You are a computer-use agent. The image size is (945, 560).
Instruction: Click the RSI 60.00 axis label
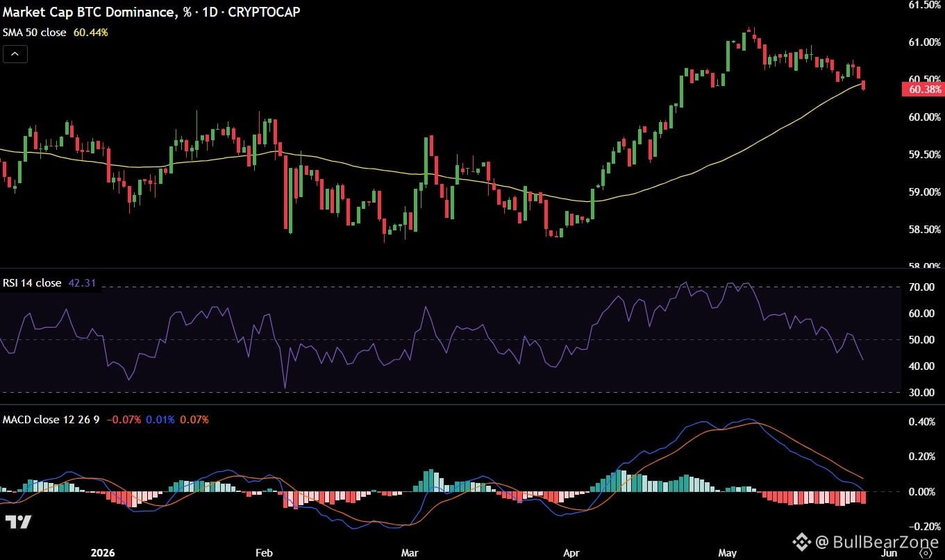(x=921, y=313)
